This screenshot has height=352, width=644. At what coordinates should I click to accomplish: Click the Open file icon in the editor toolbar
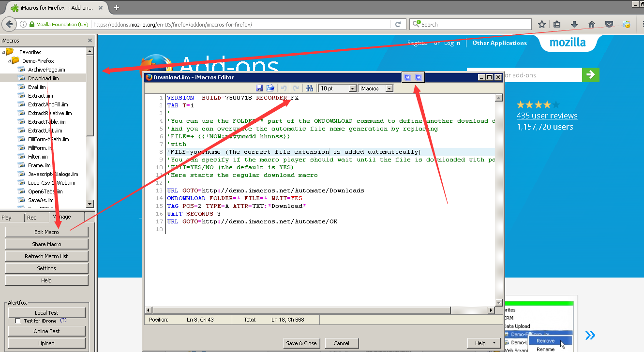click(x=270, y=88)
